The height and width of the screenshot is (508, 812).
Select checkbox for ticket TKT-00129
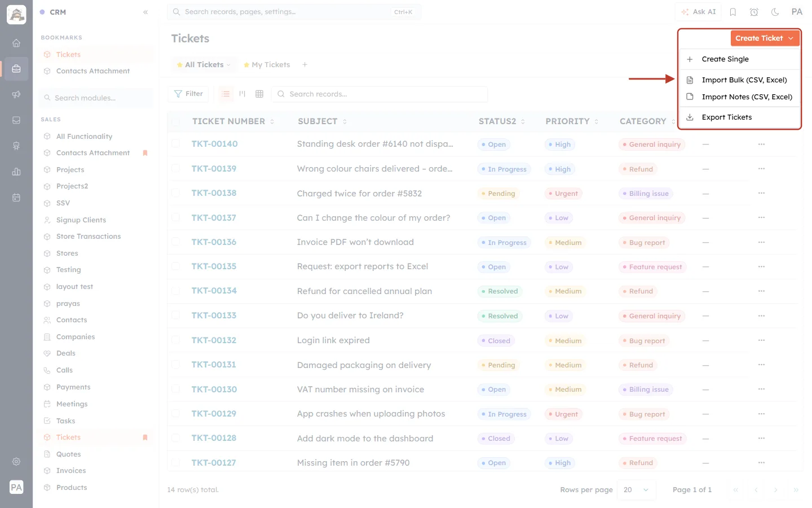pos(175,414)
